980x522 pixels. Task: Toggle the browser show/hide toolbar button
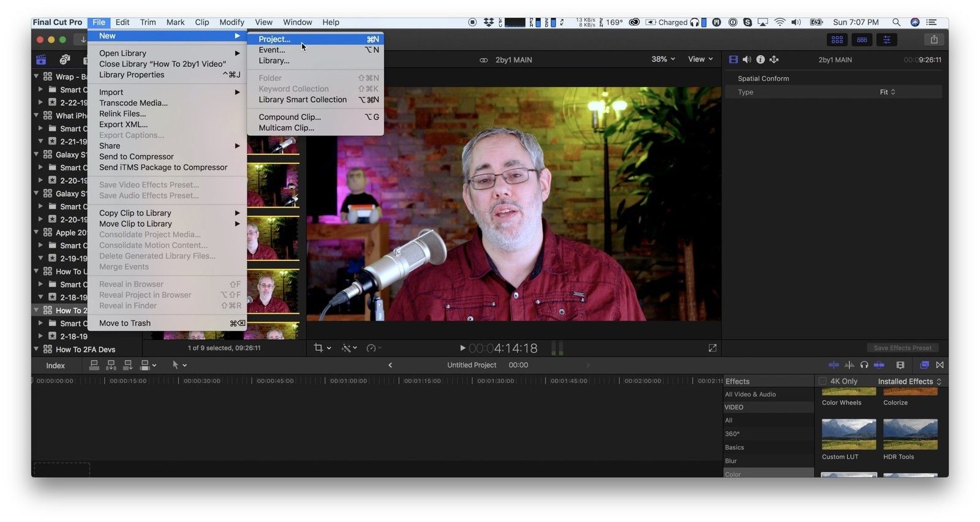coord(837,40)
